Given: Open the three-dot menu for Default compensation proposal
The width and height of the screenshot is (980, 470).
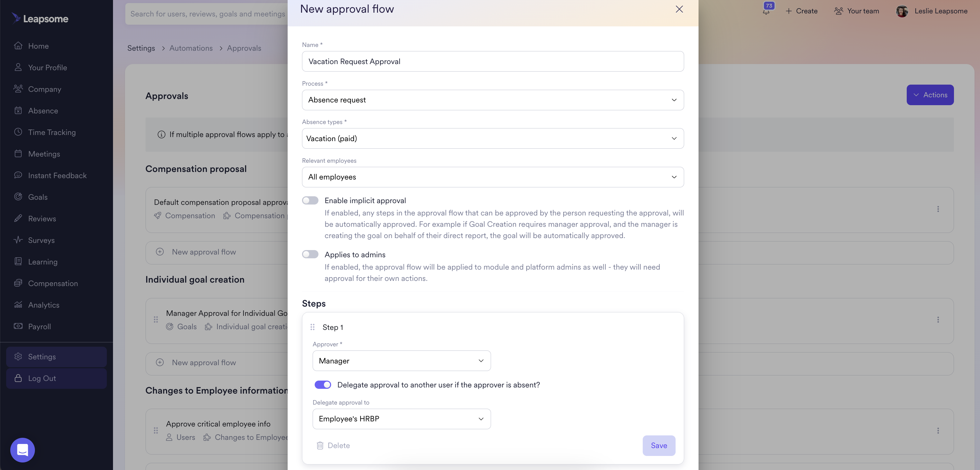Looking at the screenshot, I should click(938, 209).
